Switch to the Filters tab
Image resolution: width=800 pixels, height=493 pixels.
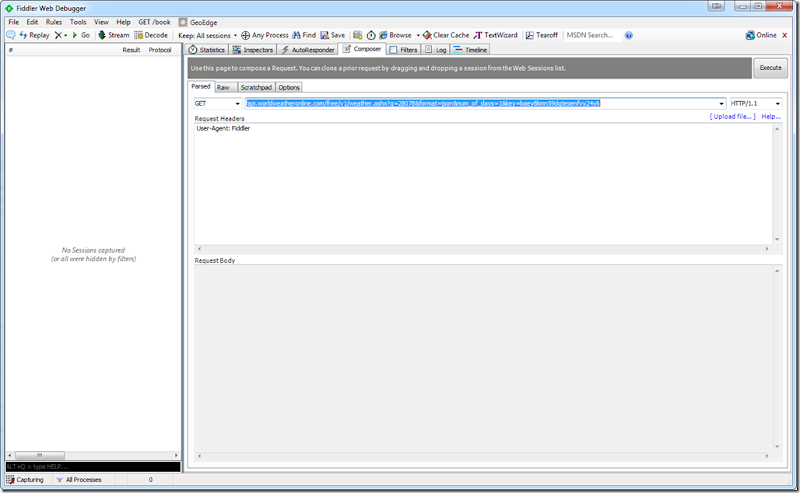[404, 50]
